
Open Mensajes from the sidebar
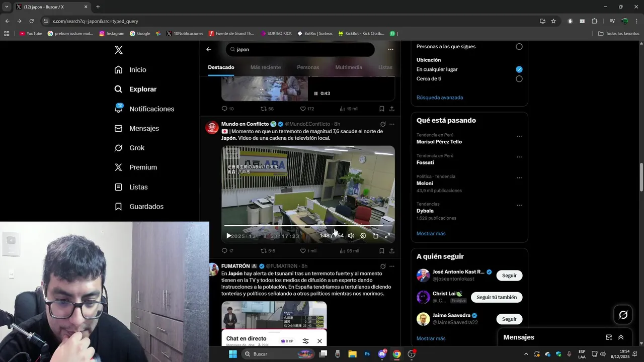click(137, 128)
